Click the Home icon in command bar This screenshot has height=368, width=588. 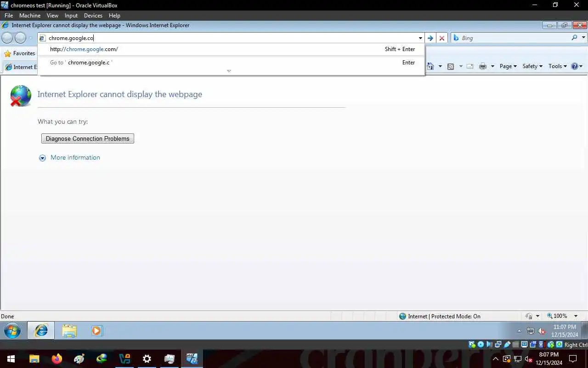pyautogui.click(x=430, y=66)
